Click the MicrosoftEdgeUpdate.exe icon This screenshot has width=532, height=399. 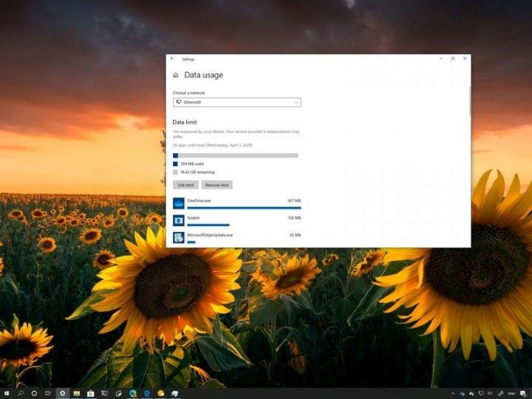click(179, 237)
